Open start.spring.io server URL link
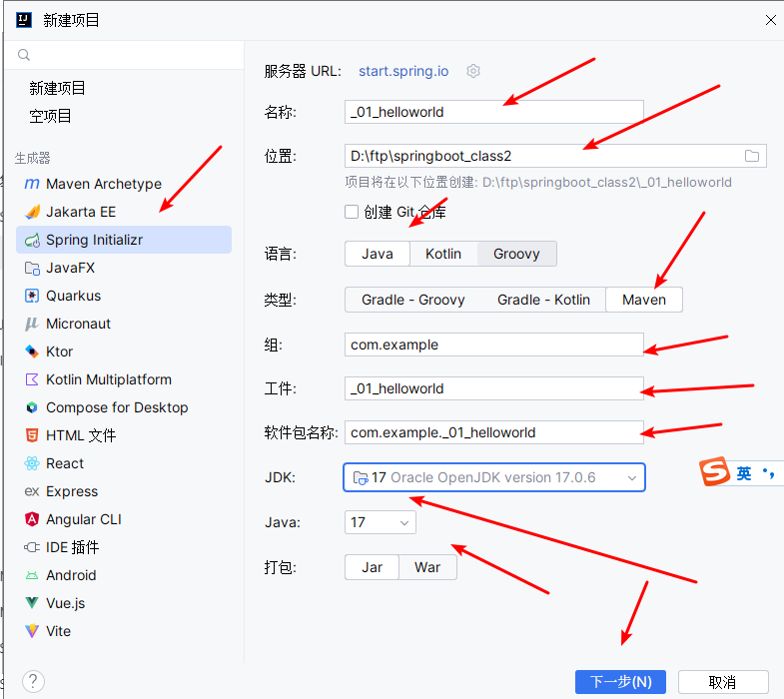784x699 pixels. tap(403, 71)
